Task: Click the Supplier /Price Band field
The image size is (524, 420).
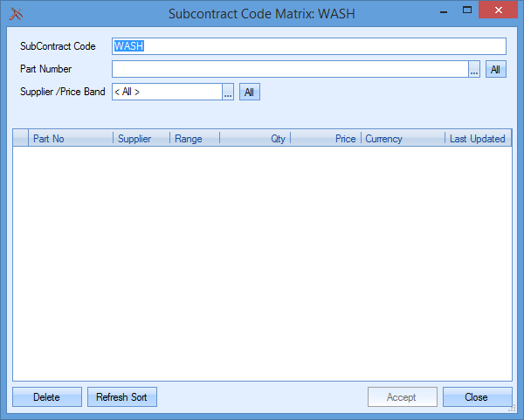Action: (x=166, y=92)
